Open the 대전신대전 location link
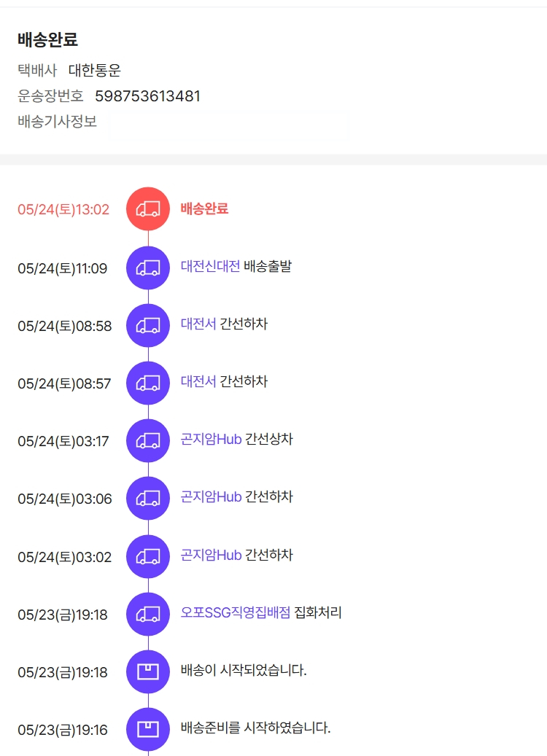Screen dimensions: 547x756 210,266
